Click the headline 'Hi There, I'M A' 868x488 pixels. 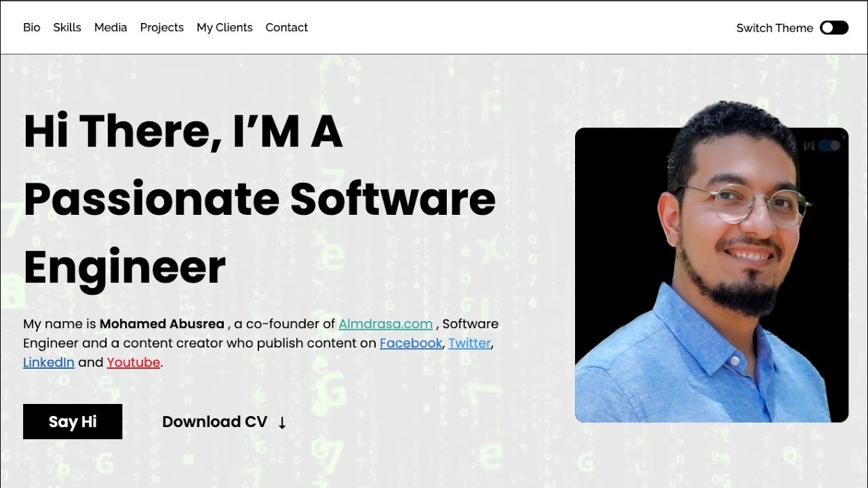(183, 131)
